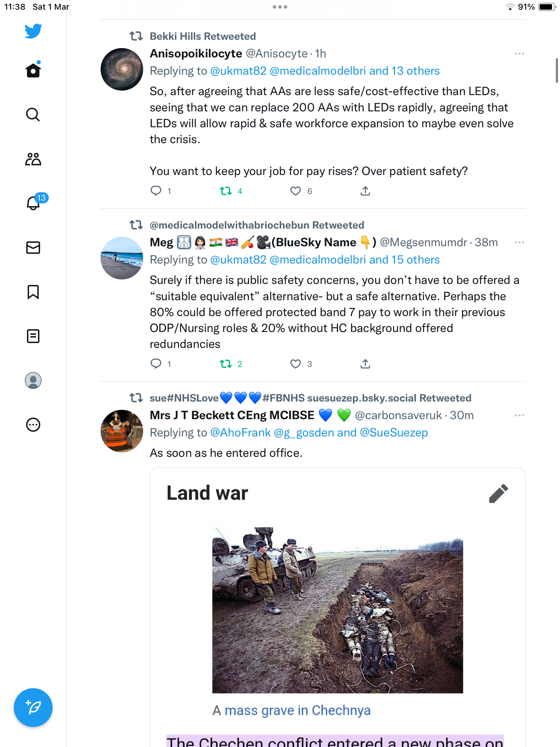The height and width of the screenshot is (747, 560).
Task: Open the Communities people icon
Action: (x=33, y=159)
